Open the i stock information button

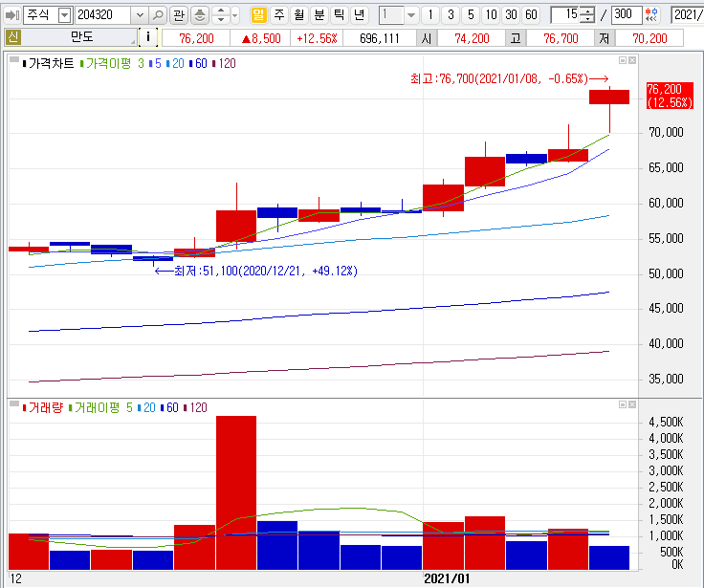pyautogui.click(x=148, y=37)
